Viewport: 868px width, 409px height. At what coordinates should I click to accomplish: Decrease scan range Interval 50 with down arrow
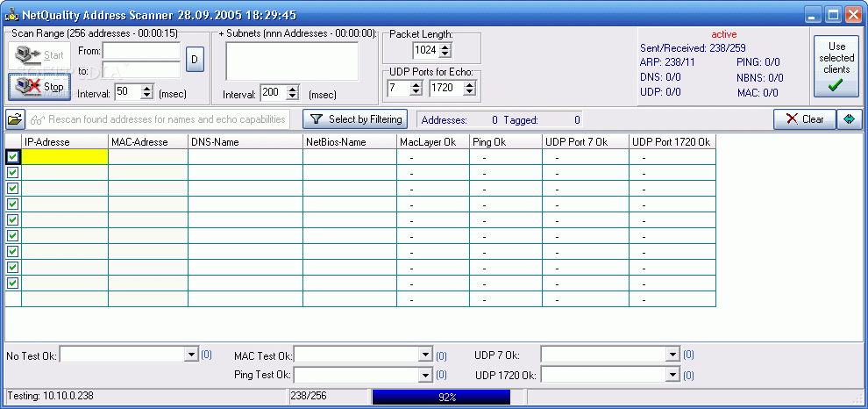(146, 96)
